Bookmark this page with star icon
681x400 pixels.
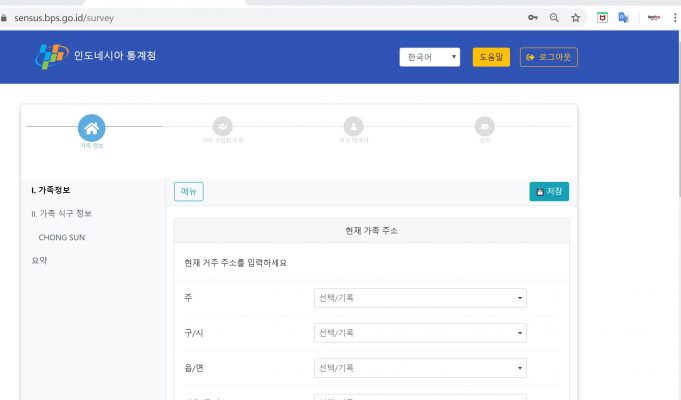coord(576,18)
